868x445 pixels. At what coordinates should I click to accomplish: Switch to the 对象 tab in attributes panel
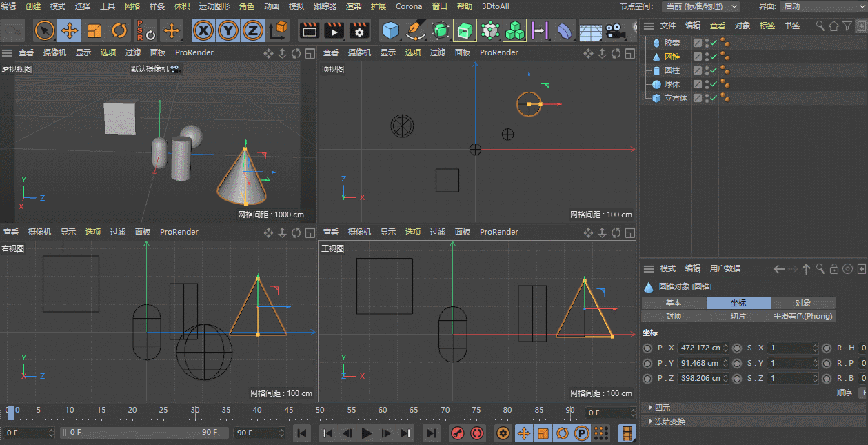point(803,302)
